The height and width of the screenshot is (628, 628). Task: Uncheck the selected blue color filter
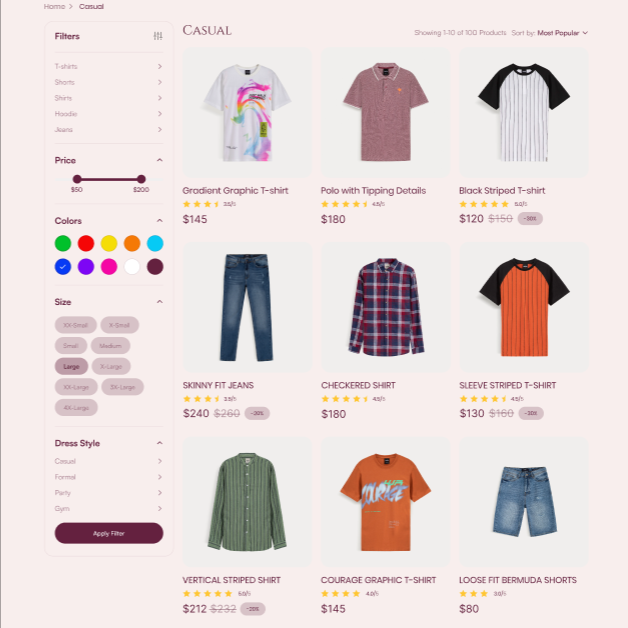63,267
